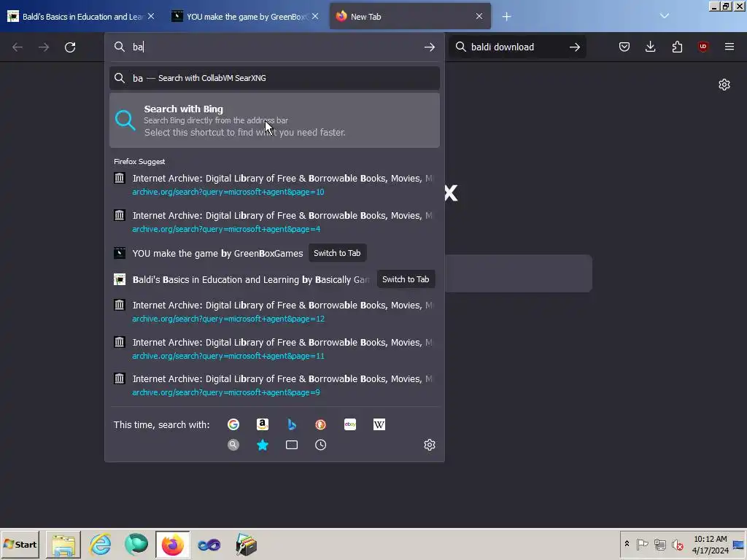Viewport: 747px width, 560px height.
Task: Search History with clock icon
Action: click(x=321, y=445)
